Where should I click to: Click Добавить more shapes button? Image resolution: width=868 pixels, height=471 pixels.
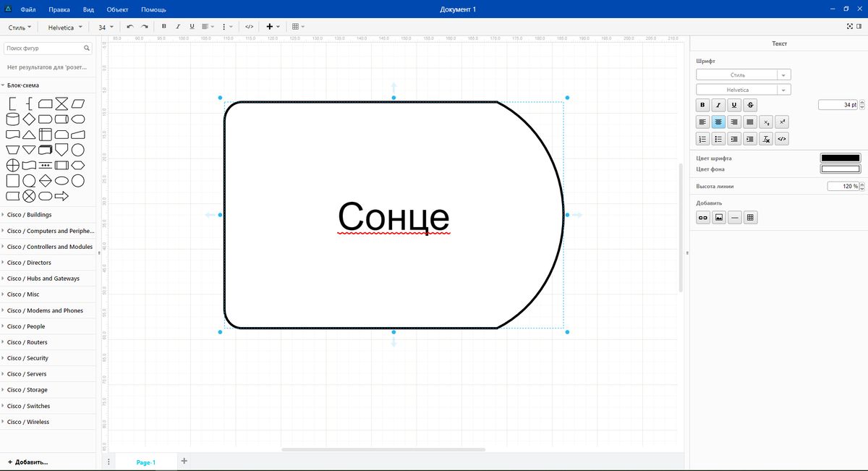pyautogui.click(x=28, y=462)
